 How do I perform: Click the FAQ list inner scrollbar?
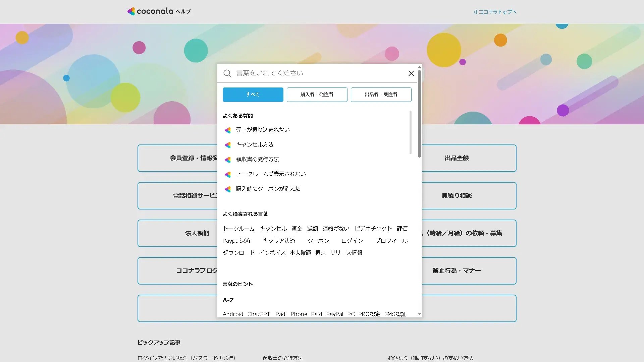tap(410, 132)
